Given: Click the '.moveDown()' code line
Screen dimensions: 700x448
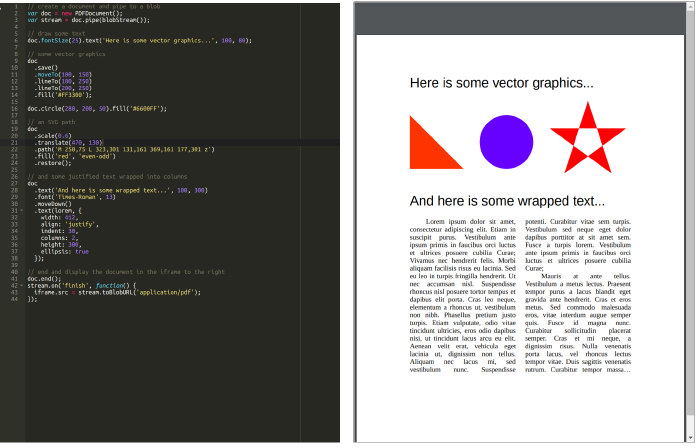Looking at the screenshot, I should point(53,204).
